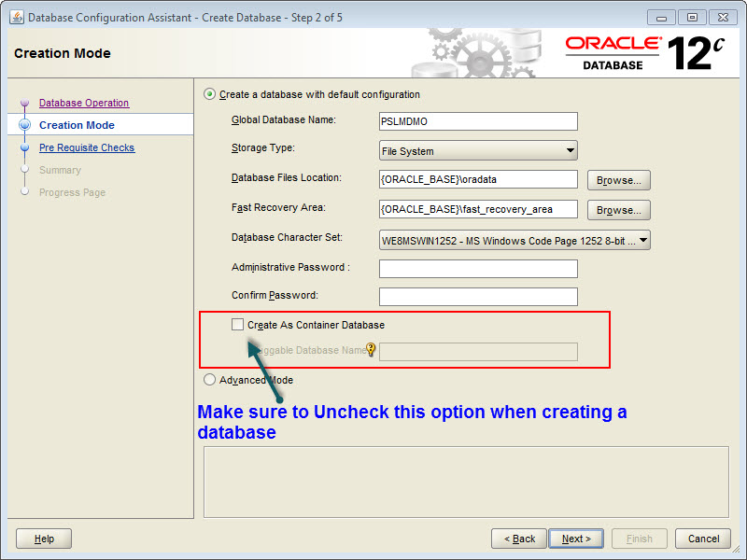Screen dimensions: 747x560
Task: Click the Java icon in the title bar
Action: [17, 18]
